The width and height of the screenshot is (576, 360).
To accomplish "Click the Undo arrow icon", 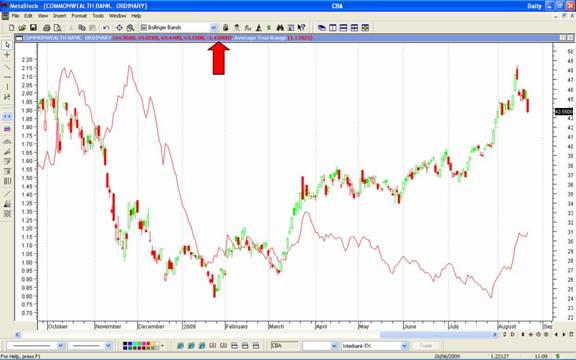I will point(106,28).
